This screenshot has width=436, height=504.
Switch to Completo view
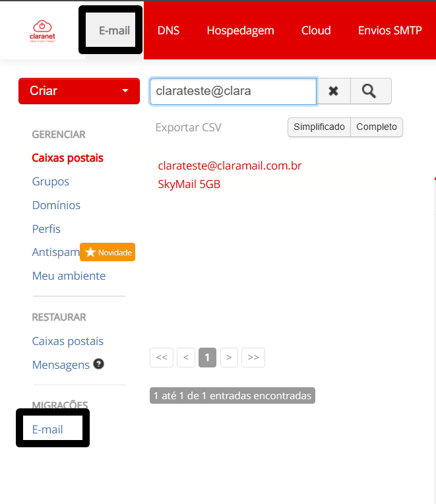click(x=377, y=127)
